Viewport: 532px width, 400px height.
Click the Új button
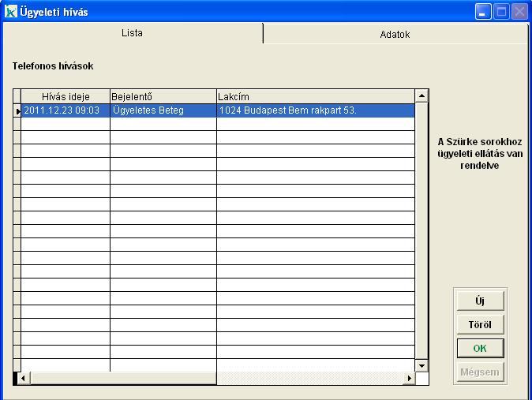[x=479, y=301]
